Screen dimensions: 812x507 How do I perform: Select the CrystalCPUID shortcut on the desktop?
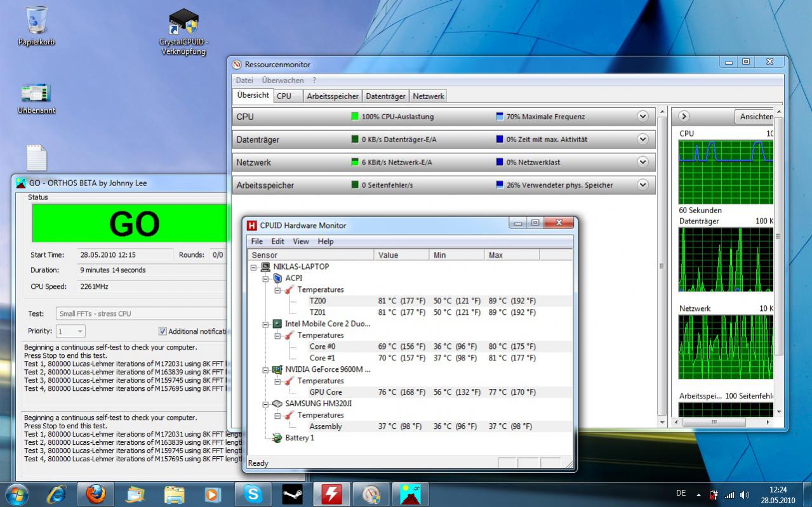coord(183,32)
